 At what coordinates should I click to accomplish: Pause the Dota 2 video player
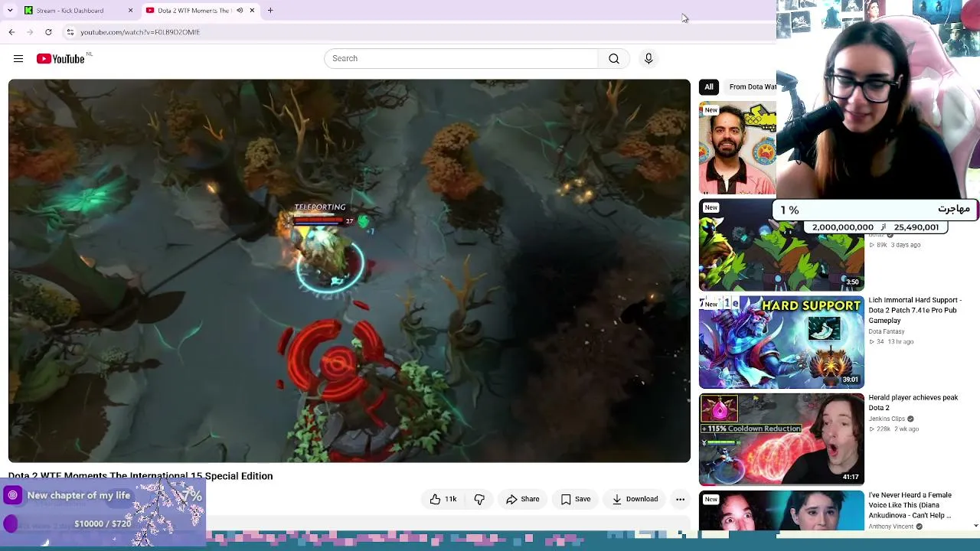click(349, 271)
